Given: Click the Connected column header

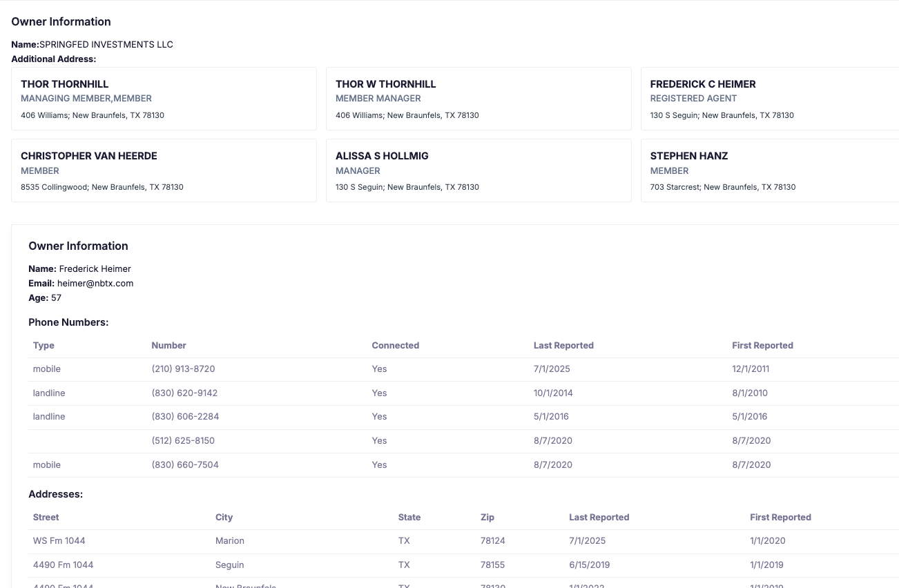Looking at the screenshot, I should click(x=396, y=345).
